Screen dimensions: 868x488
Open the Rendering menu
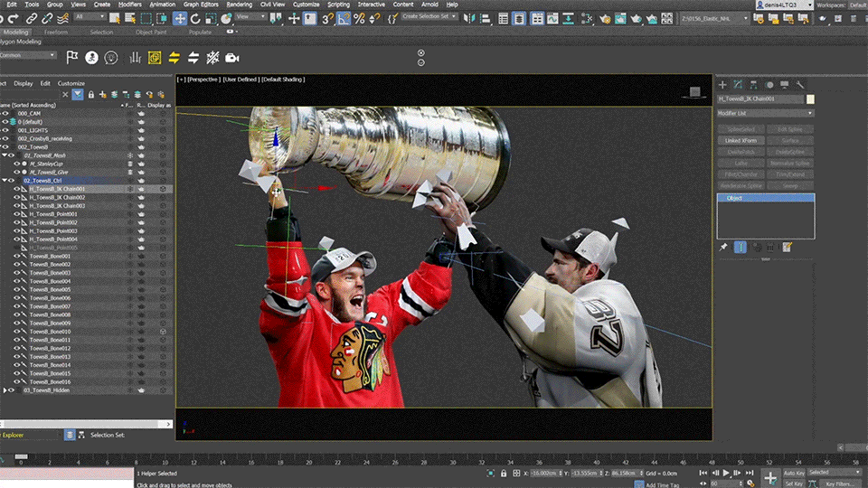239,5
